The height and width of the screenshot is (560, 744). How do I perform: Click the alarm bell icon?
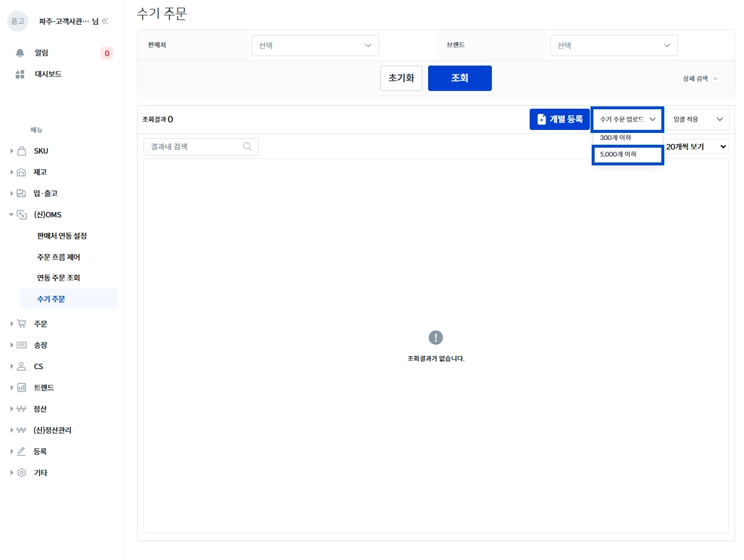(20, 53)
